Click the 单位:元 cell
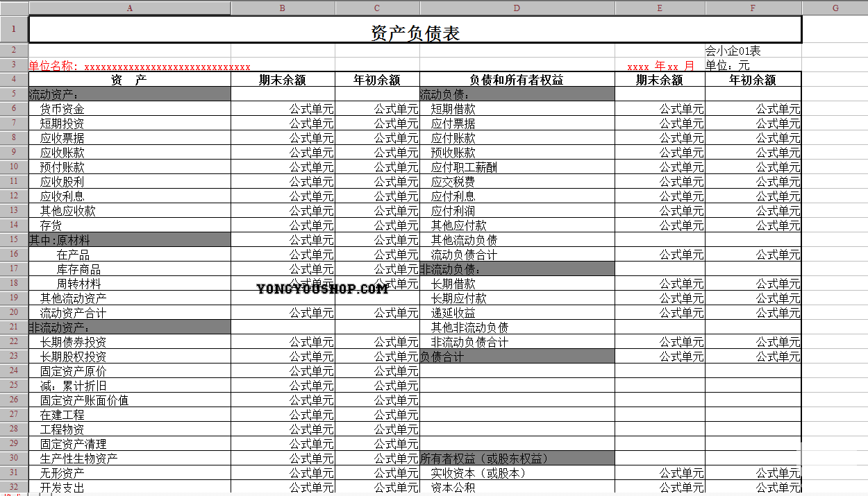Viewport: 868px width, 496px height. point(753,65)
